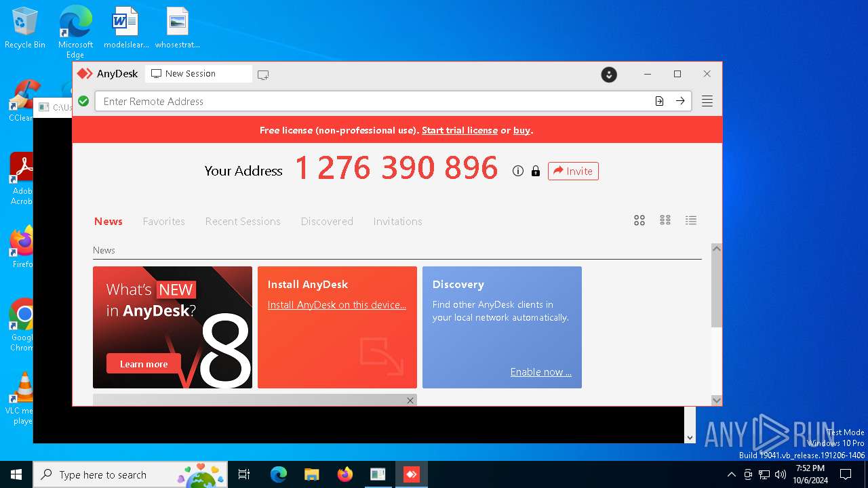Open the whosestrat image file on the desktop
The height and width of the screenshot is (488, 868).
(x=178, y=28)
